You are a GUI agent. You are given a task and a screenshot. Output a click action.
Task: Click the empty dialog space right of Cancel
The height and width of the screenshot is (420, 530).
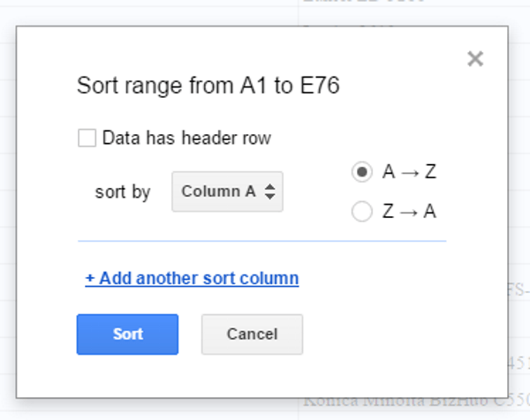point(397,334)
